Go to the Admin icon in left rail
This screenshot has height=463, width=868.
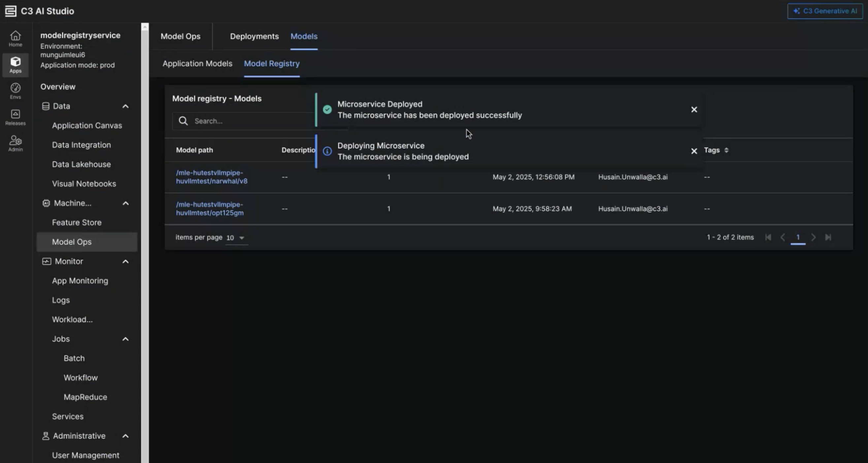pos(15,143)
